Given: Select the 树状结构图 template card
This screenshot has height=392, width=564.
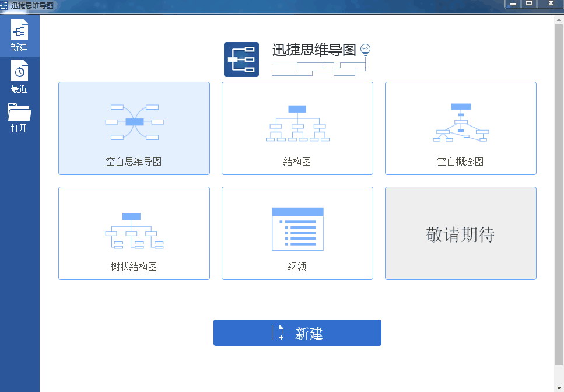Looking at the screenshot, I should coord(134,233).
